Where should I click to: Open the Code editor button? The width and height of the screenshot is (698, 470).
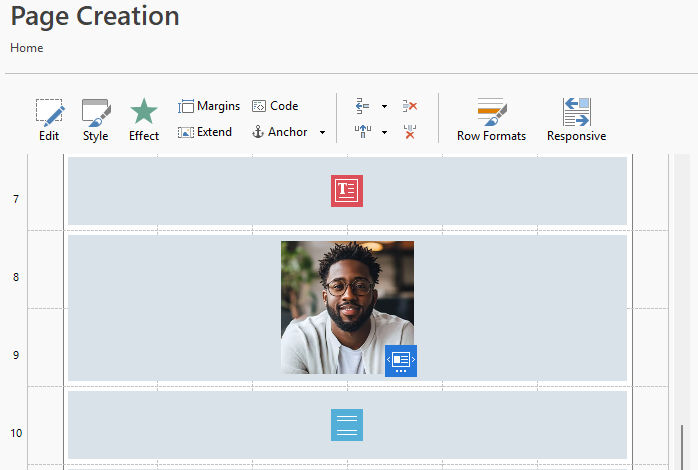coord(275,106)
